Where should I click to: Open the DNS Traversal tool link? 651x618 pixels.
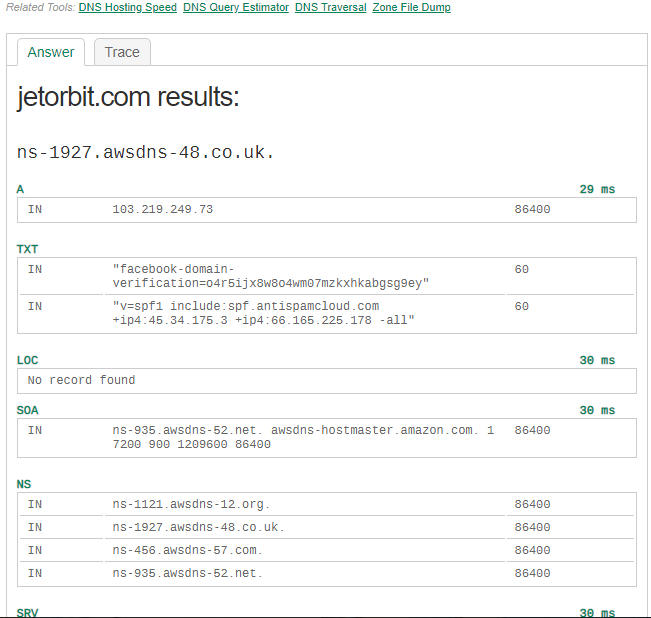(x=330, y=7)
